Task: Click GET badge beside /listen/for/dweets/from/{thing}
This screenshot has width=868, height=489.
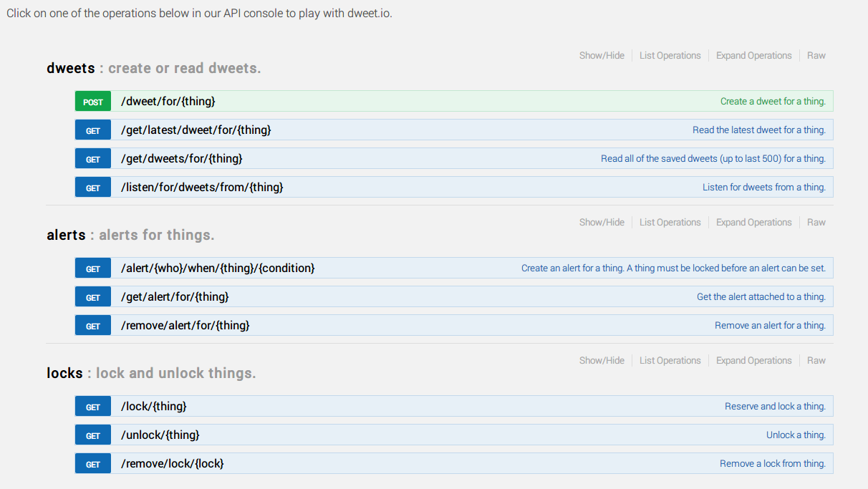Action: 93,188
